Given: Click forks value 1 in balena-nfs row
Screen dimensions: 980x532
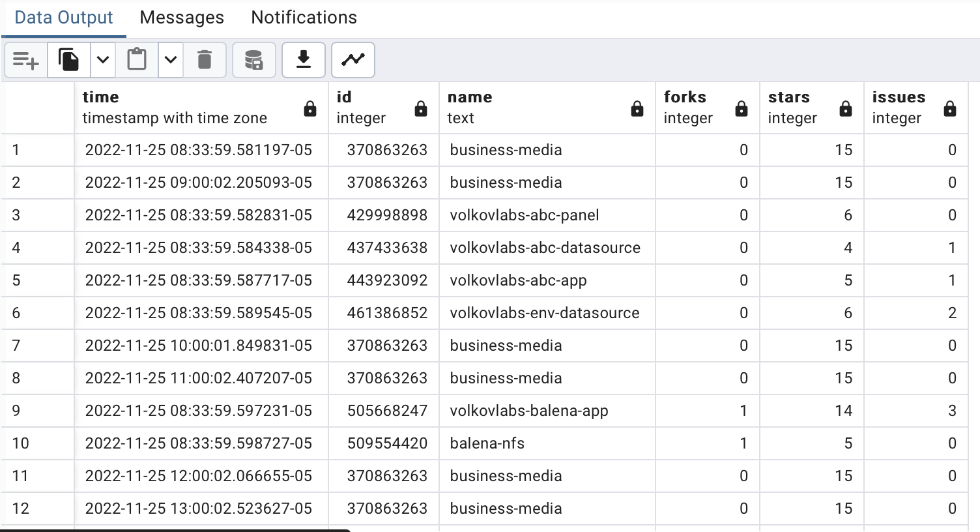Looking at the screenshot, I should [708, 443].
